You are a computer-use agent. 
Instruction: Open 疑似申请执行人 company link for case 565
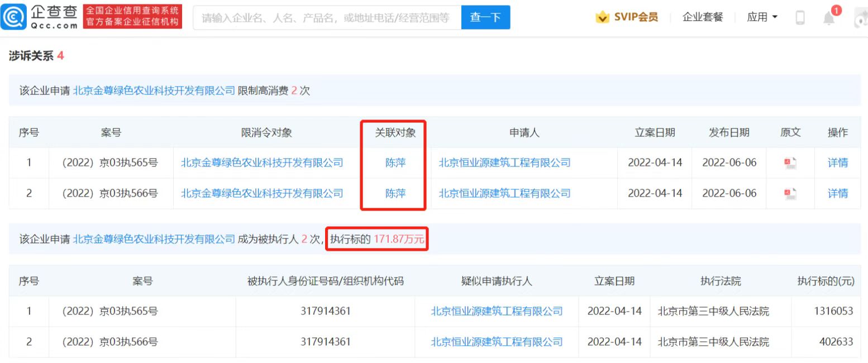pyautogui.click(x=497, y=311)
